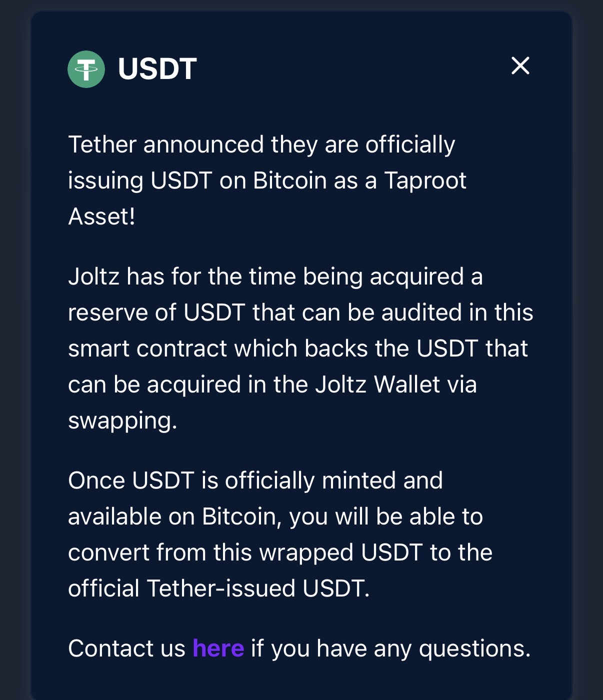Click the Joltz reserve paragraph
The height and width of the screenshot is (700, 603).
tap(300, 348)
